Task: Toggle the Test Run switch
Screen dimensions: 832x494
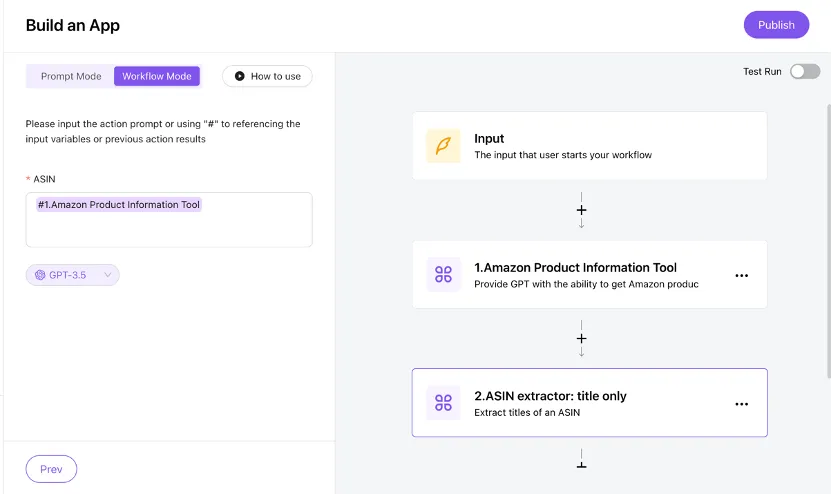Action: [x=804, y=72]
